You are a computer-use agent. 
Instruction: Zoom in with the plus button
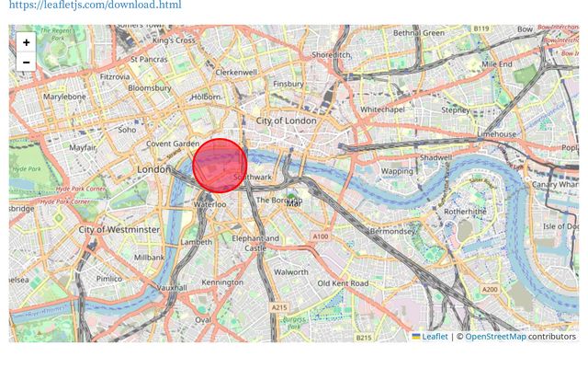[x=27, y=42]
